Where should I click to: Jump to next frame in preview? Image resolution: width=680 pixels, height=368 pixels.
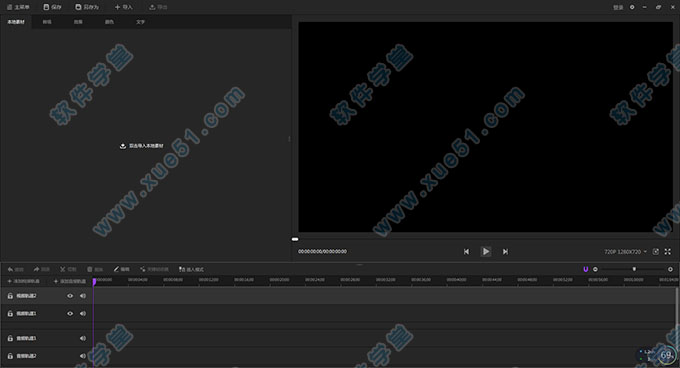tap(505, 252)
